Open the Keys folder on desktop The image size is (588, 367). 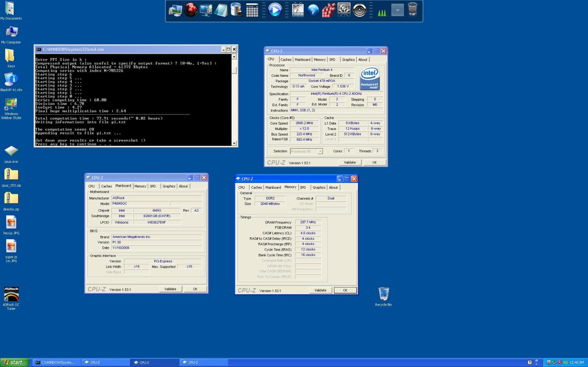(11, 58)
